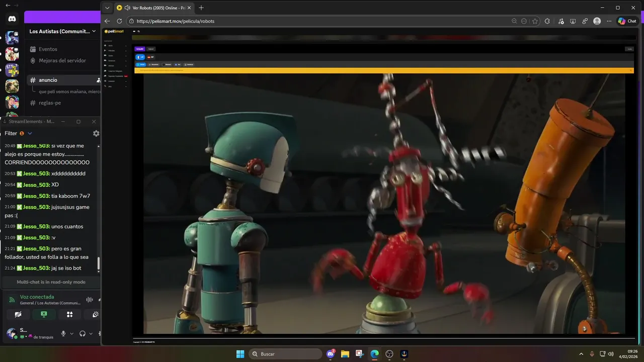Stop screen sharing in Discord voice panel
Screen dimensions: 644x362
(44, 314)
